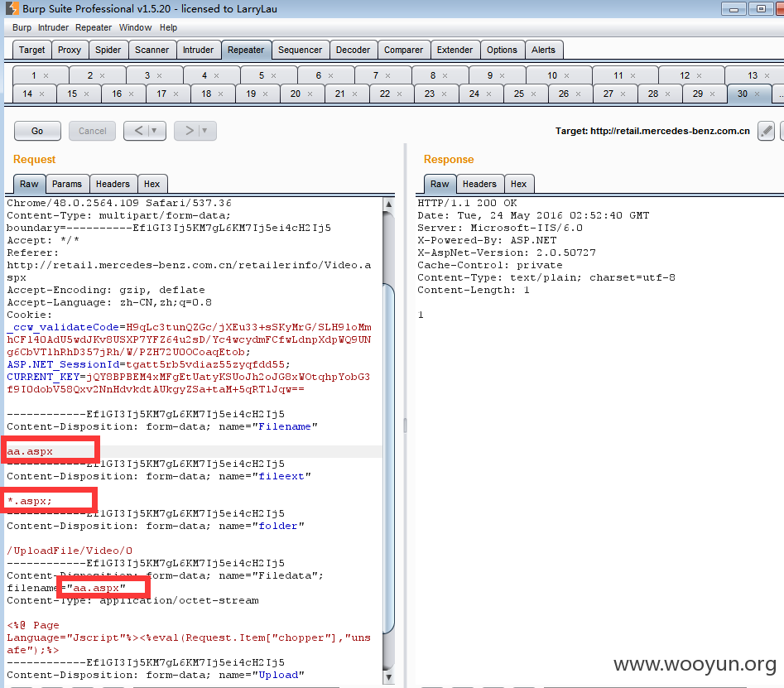Click the _ccw_validateCode cookie name
The image size is (784, 688).
(63, 328)
